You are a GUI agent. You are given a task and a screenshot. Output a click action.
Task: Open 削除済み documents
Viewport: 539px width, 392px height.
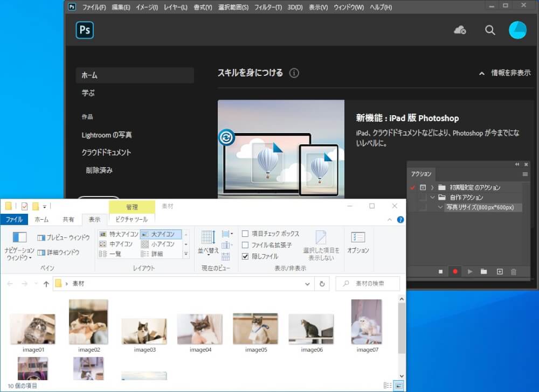[99, 170]
